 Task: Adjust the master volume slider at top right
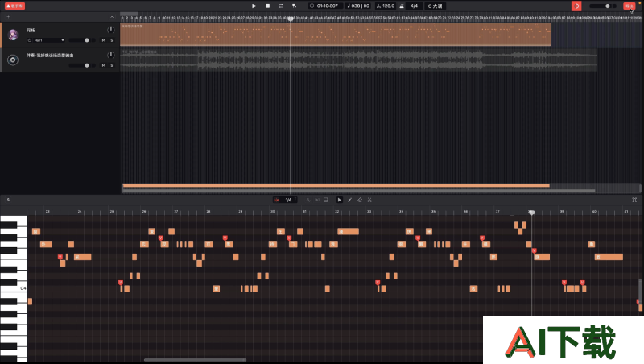(603, 6)
